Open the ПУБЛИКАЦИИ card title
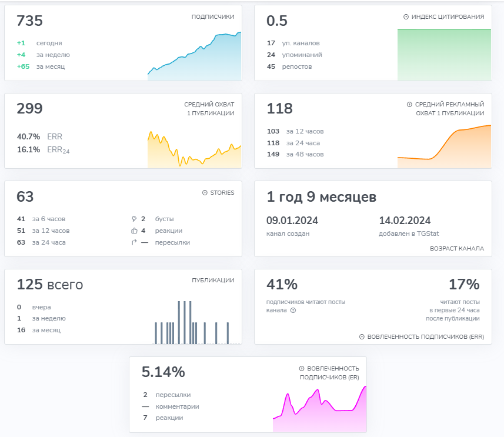 (213, 281)
